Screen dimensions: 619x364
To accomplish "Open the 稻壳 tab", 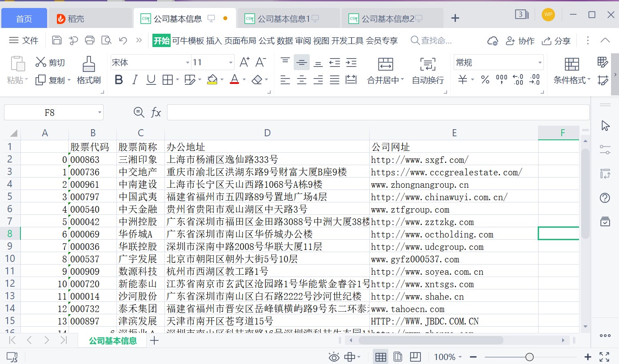I will [x=90, y=19].
